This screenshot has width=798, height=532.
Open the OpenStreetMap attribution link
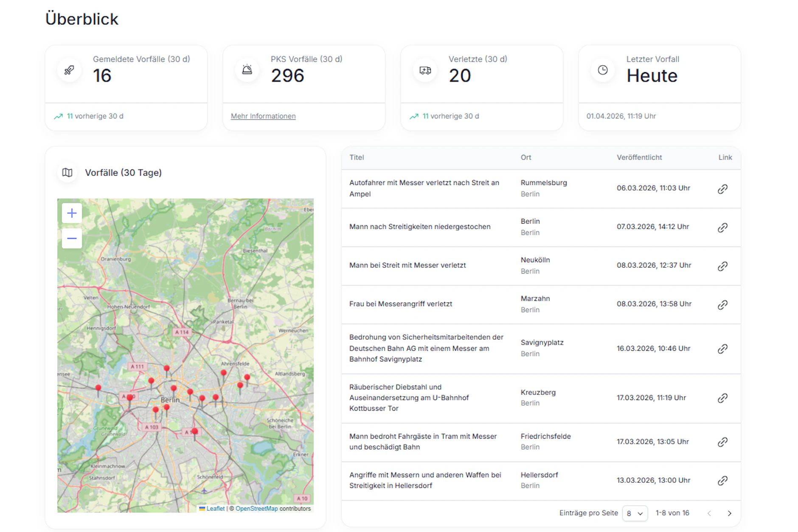click(x=257, y=508)
